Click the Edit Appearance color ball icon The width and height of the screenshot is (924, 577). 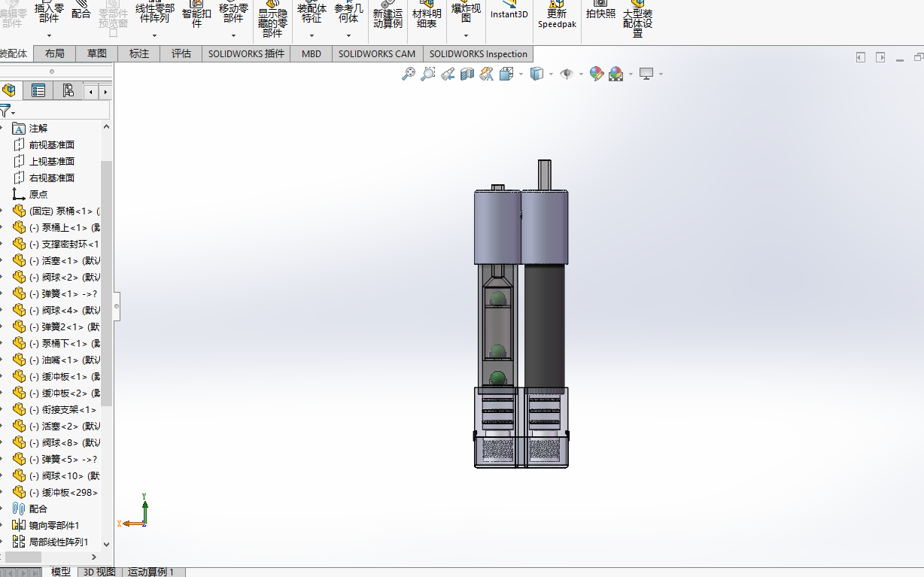click(597, 74)
